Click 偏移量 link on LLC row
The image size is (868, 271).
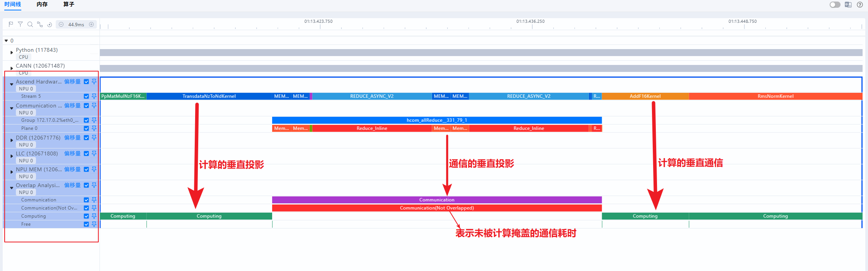click(x=72, y=153)
